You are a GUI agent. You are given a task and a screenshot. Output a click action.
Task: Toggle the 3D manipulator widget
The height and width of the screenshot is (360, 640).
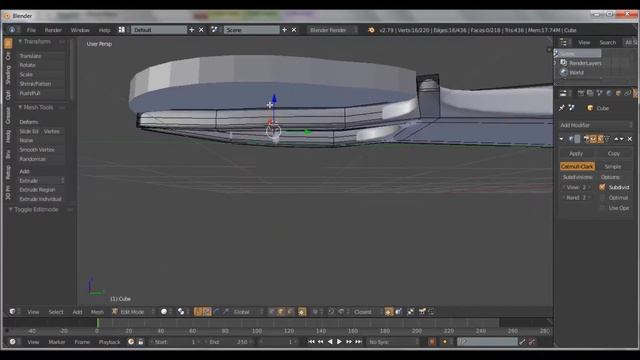coord(198,312)
